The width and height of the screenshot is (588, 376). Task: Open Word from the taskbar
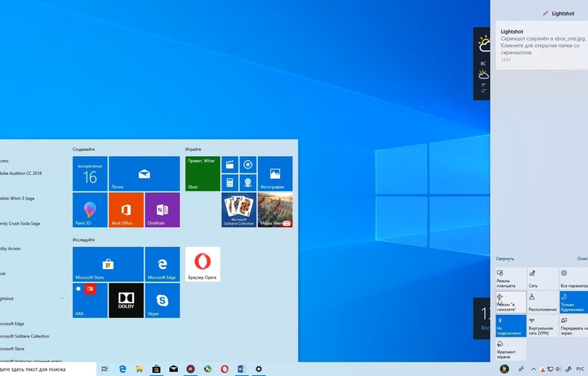coord(242,369)
